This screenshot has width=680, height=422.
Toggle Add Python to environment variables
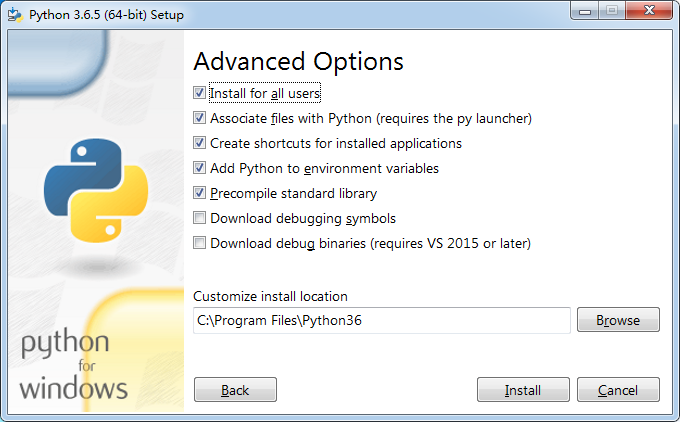click(x=200, y=168)
